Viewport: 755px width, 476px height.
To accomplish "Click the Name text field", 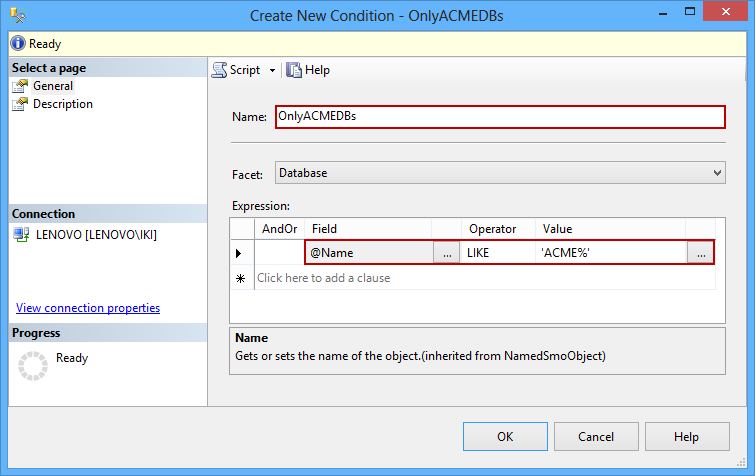I will coord(498,116).
